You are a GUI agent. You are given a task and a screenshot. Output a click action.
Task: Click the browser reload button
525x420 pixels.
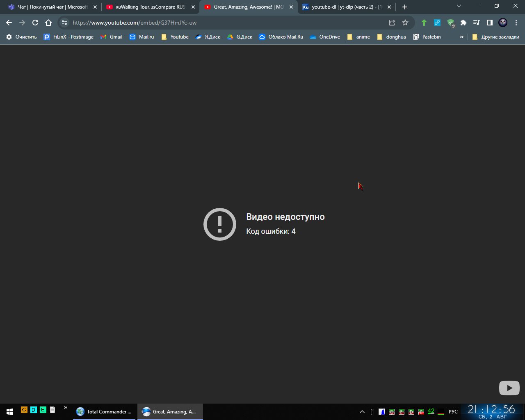pyautogui.click(x=35, y=23)
